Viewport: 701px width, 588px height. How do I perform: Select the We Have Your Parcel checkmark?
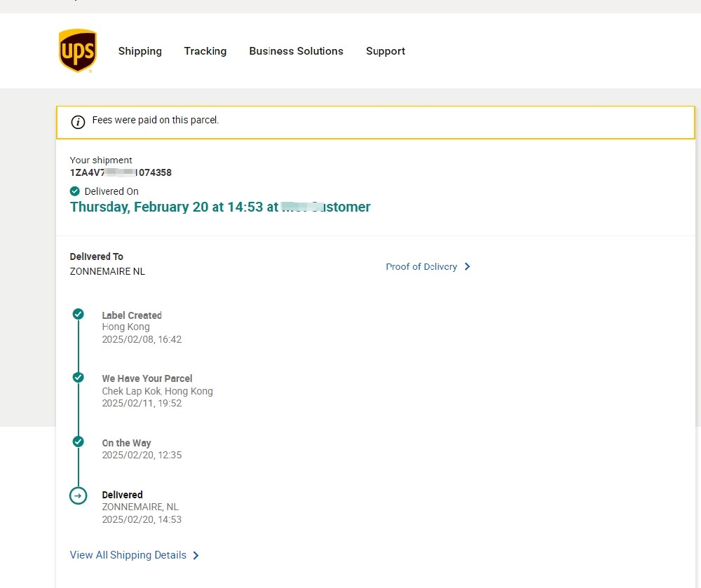(x=79, y=378)
